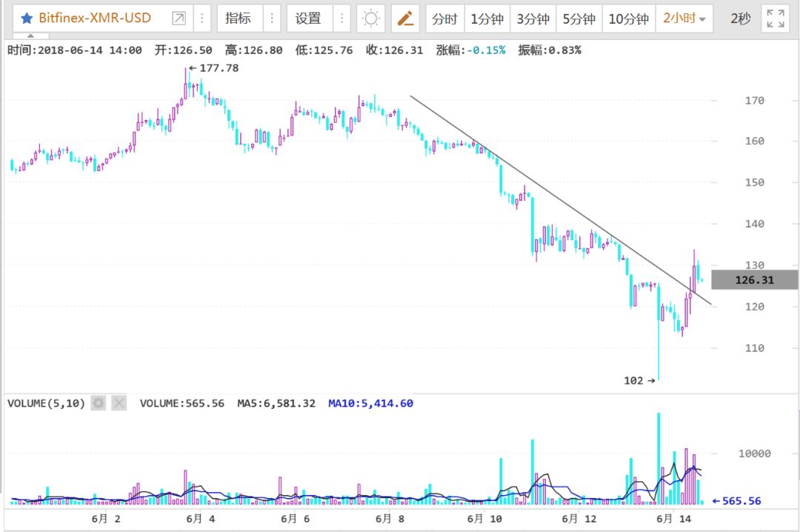Open chart in new window via arrow icon

pyautogui.click(x=179, y=19)
